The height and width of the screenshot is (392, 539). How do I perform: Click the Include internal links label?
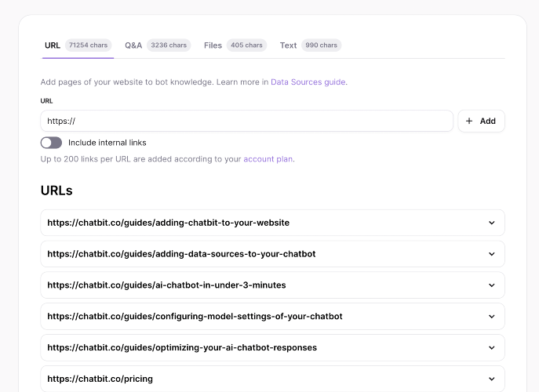[107, 143]
